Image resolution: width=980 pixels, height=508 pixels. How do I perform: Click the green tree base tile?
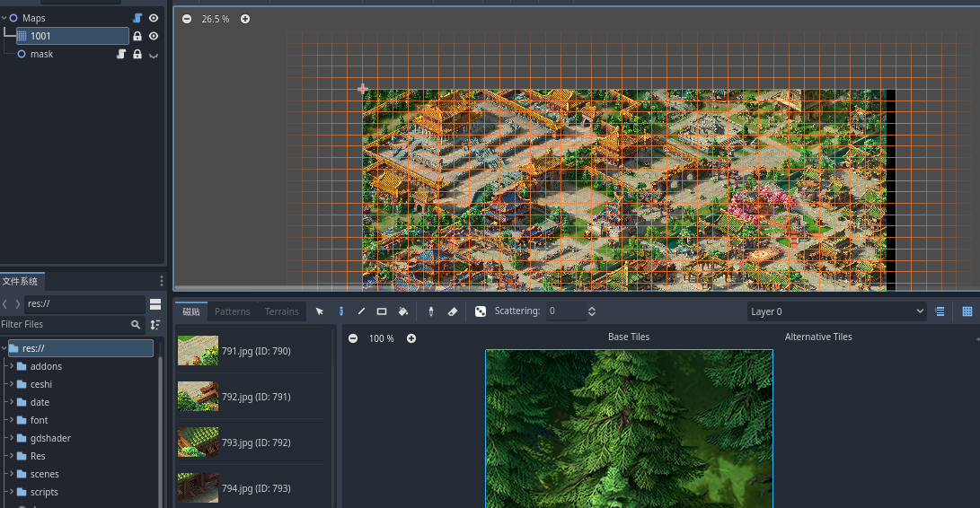[x=630, y=429]
